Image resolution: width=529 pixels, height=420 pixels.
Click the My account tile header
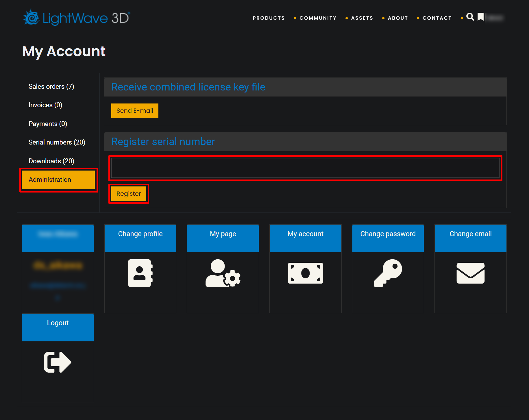click(305, 238)
